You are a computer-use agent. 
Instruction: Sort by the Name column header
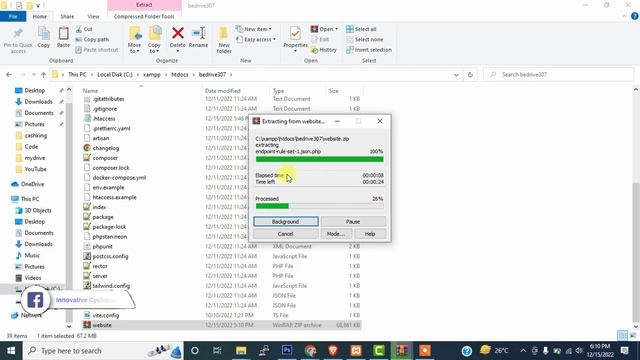point(91,91)
